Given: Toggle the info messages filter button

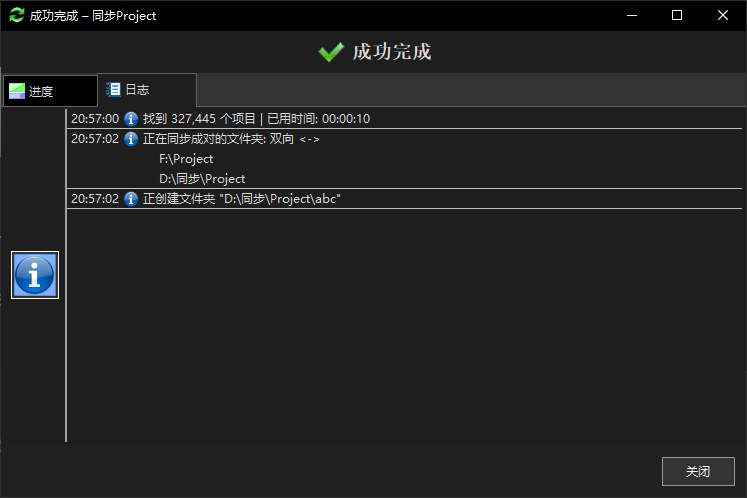Looking at the screenshot, I should pyautogui.click(x=35, y=275).
